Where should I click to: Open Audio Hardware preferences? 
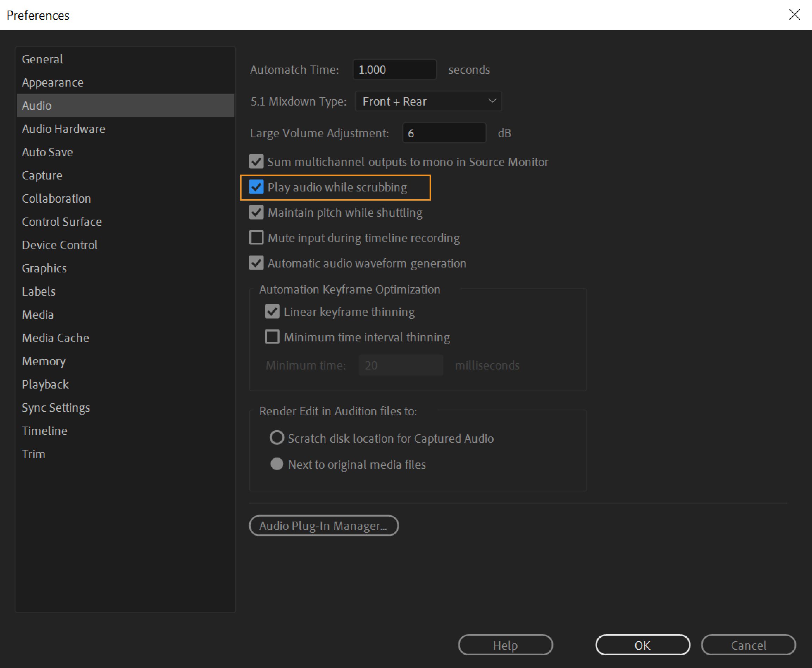click(63, 128)
